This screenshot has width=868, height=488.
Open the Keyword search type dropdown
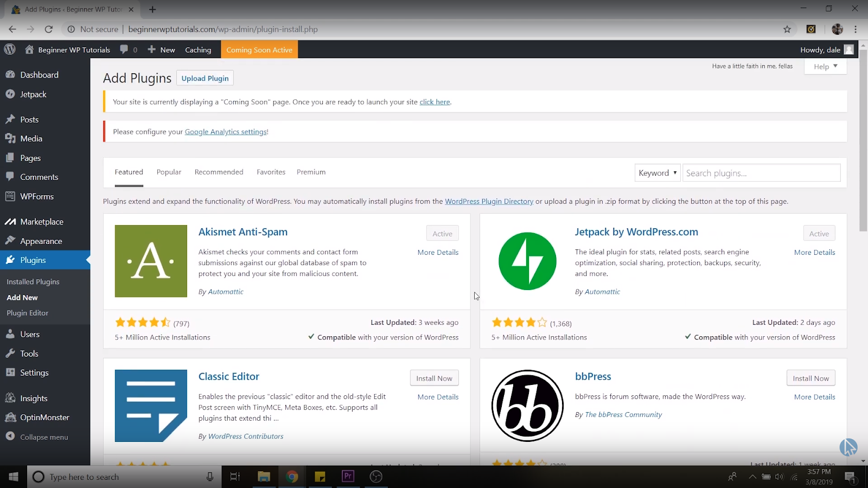point(658,173)
